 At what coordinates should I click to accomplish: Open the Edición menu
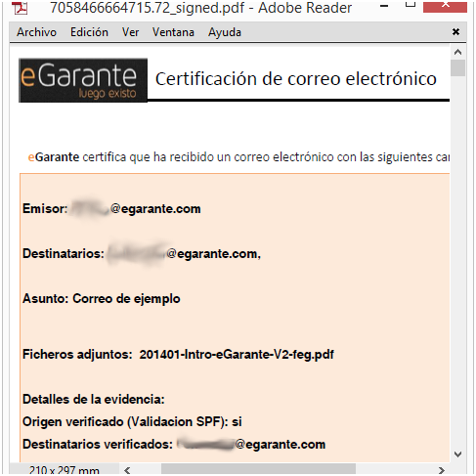click(x=89, y=32)
